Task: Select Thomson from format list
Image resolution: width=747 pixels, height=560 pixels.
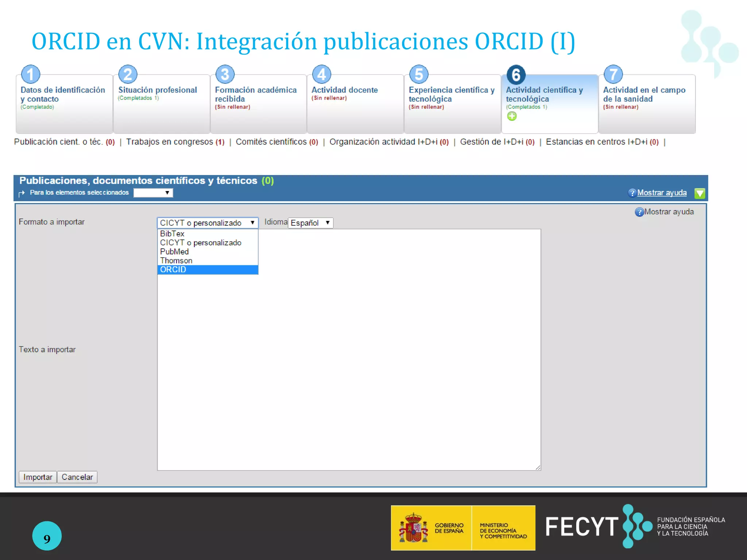Action: tap(208, 261)
